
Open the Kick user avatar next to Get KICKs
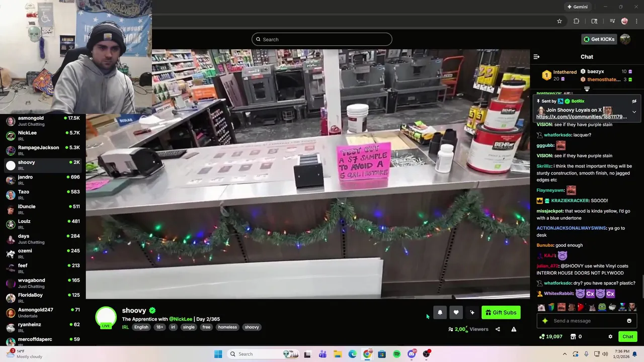(625, 39)
